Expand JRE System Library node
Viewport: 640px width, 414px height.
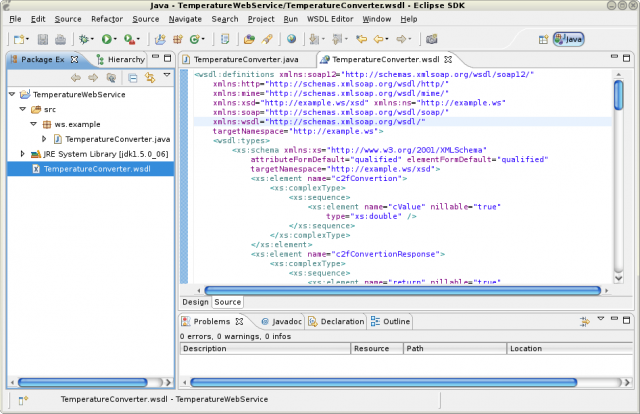(22, 154)
